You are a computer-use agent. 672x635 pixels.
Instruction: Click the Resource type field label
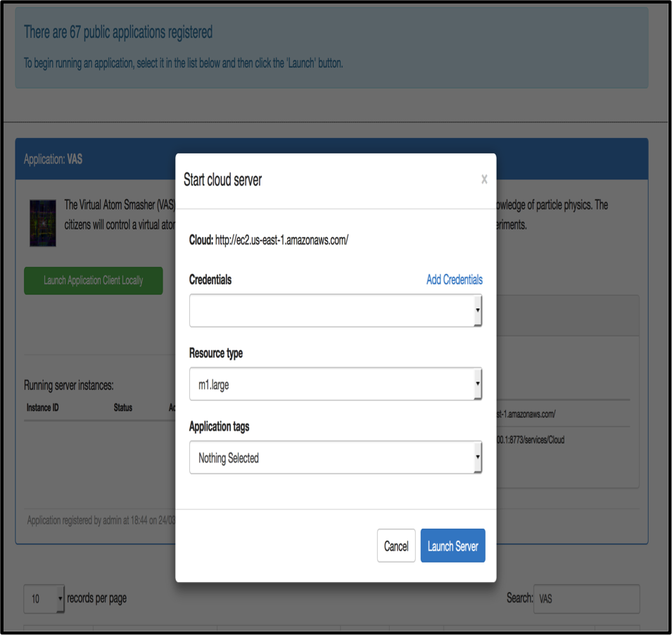(216, 353)
